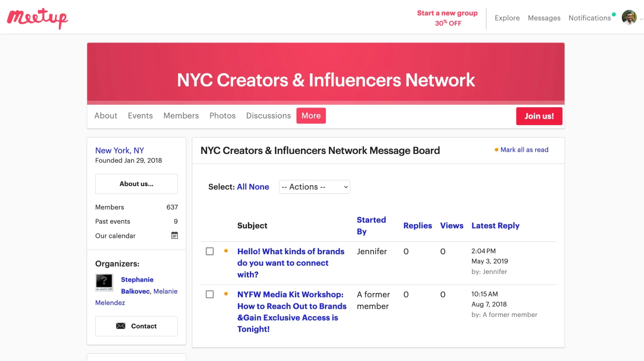Viewport: 644px width, 361px height.
Task: Select All messages link
Action: 242,187
